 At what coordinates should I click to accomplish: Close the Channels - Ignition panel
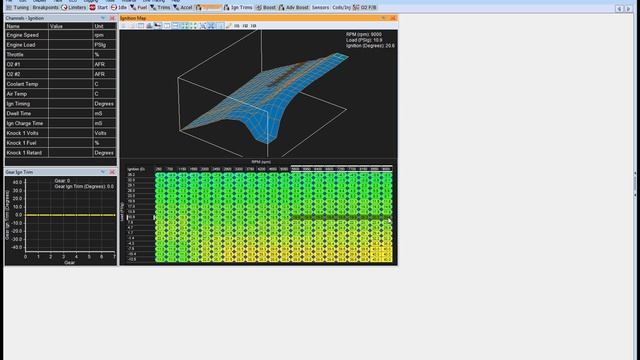coord(112,18)
